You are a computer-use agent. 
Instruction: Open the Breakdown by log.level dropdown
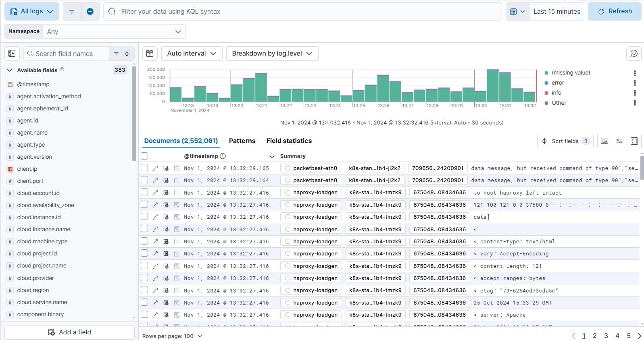272,54
